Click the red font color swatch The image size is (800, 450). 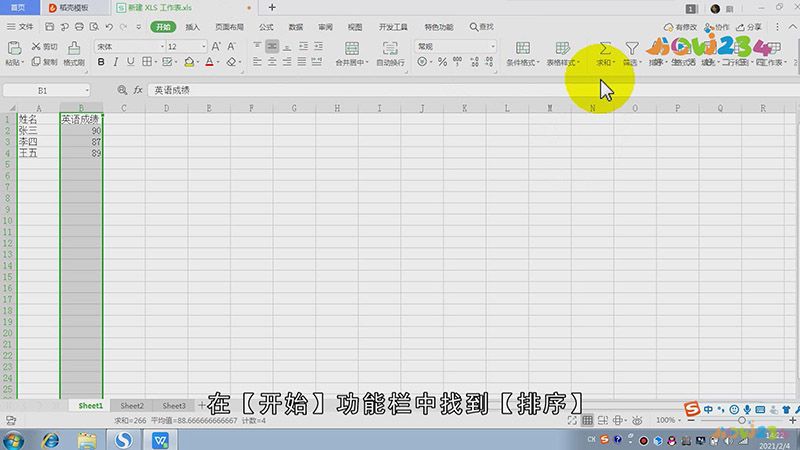(209, 62)
